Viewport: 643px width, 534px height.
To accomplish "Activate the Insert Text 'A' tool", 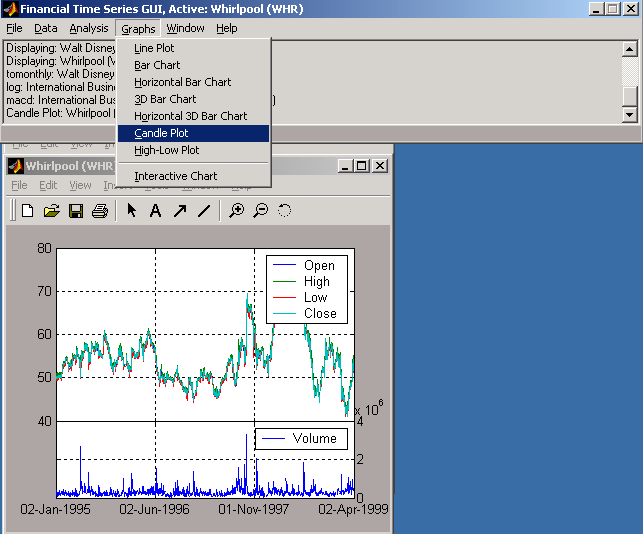I will [x=155, y=210].
